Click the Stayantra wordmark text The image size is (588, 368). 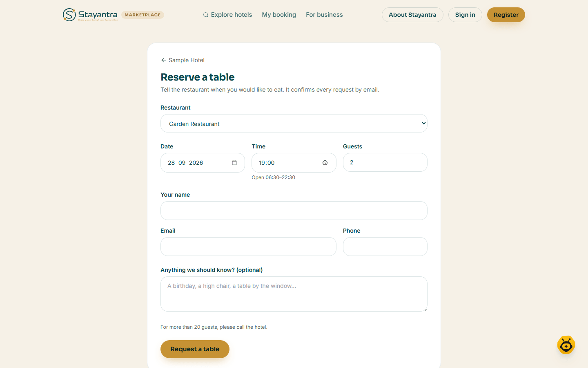coord(98,15)
